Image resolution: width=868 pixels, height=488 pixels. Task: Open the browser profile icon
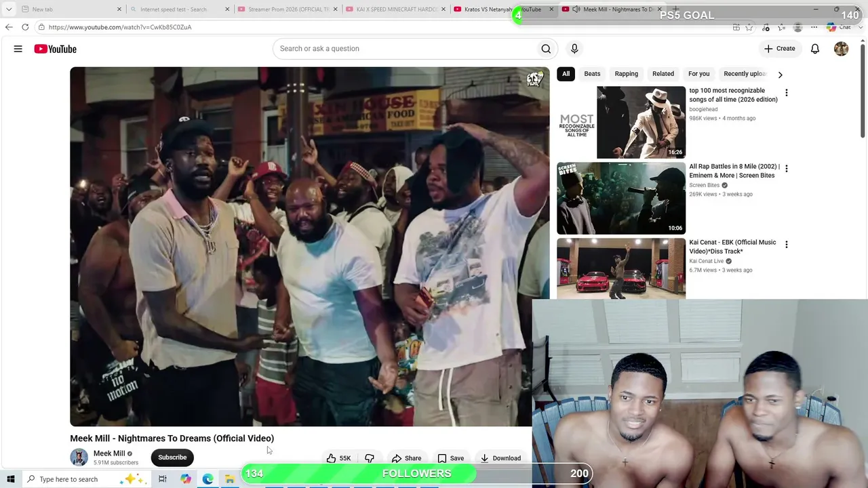(x=797, y=27)
